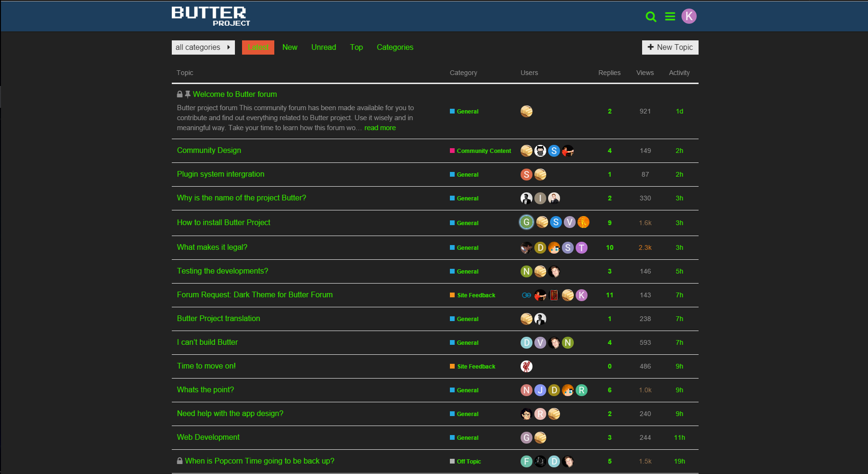Open the How to install Butter Project topic
The image size is (868, 474).
224,222
